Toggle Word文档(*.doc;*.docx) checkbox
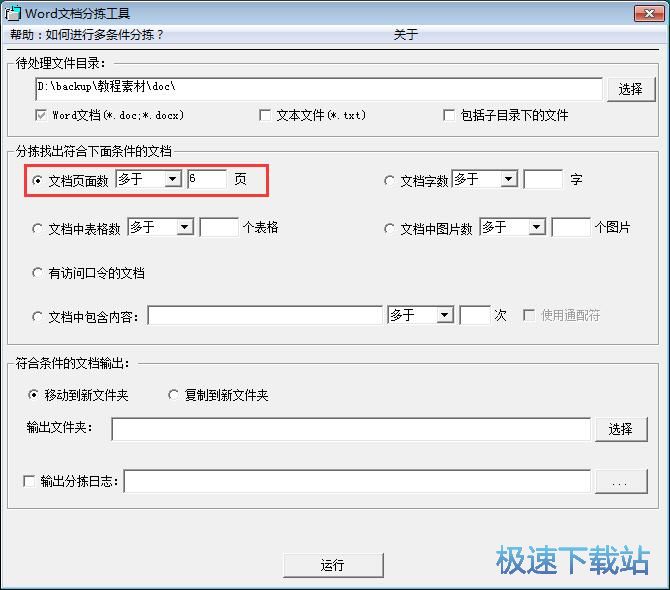 41,115
